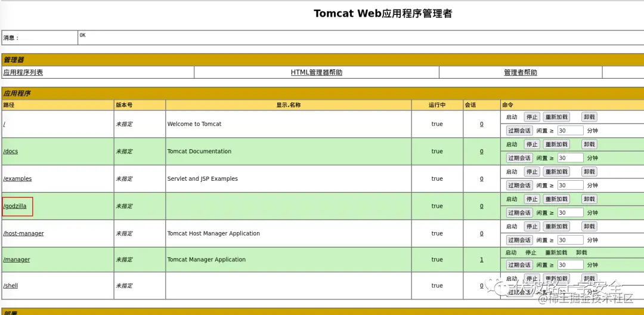
Task: Reload the /godzilla application
Action: [x=556, y=199]
